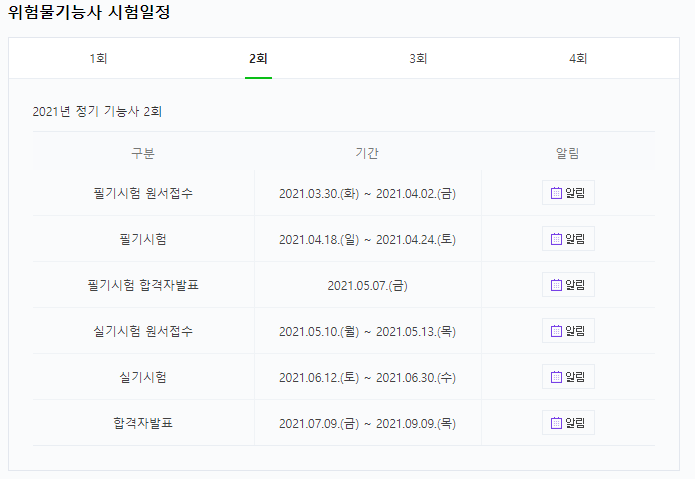
Task: Switch to the 1회 tab
Action: [x=98, y=58]
